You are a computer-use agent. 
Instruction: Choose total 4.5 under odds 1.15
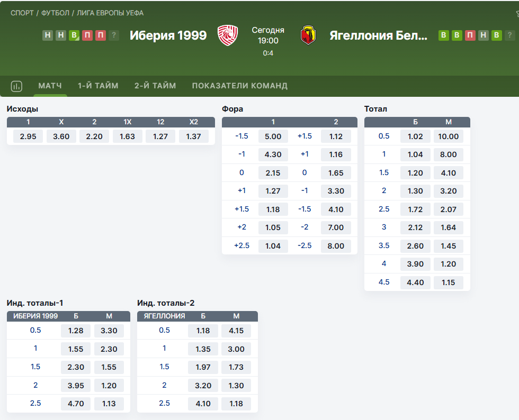(449, 282)
